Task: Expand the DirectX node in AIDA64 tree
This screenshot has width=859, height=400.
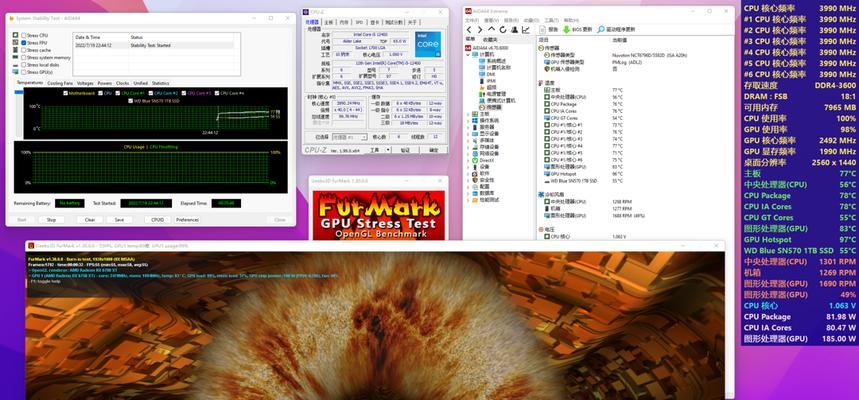Action: 468,160
